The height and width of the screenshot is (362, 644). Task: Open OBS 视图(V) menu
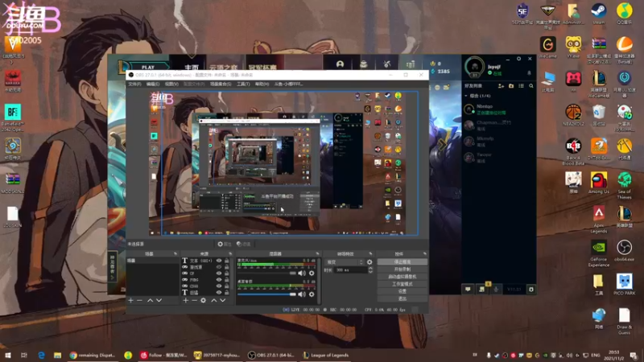[171, 84]
